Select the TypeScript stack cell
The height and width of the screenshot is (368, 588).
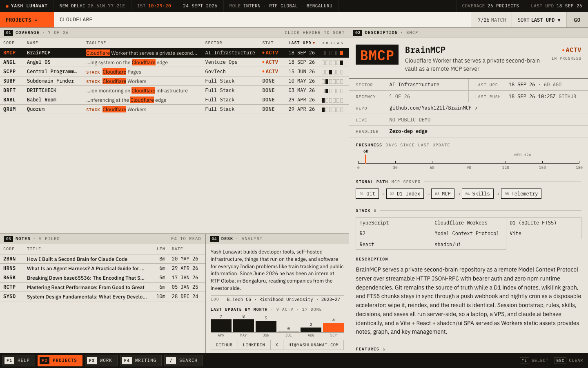[393, 223]
